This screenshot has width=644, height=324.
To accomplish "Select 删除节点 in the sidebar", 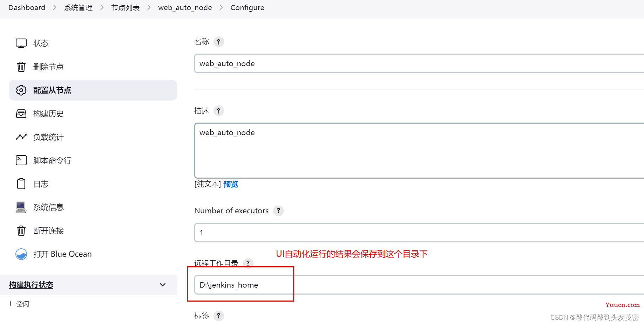I will pyautogui.click(x=93, y=67).
